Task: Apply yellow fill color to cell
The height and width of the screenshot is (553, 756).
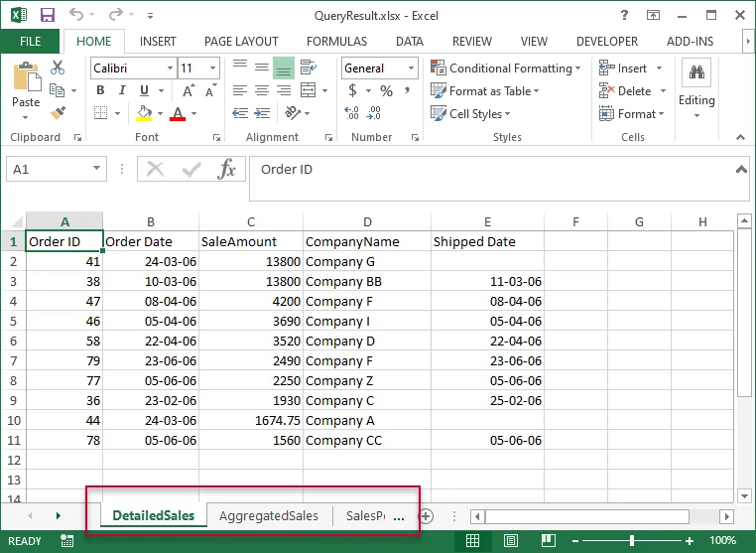Action: click(x=144, y=113)
